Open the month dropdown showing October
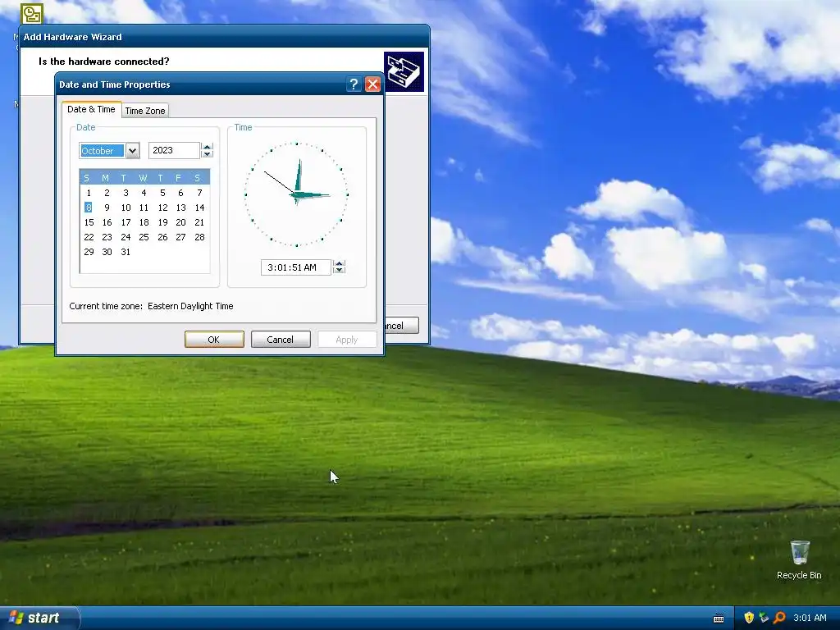The image size is (840, 630). tap(132, 151)
